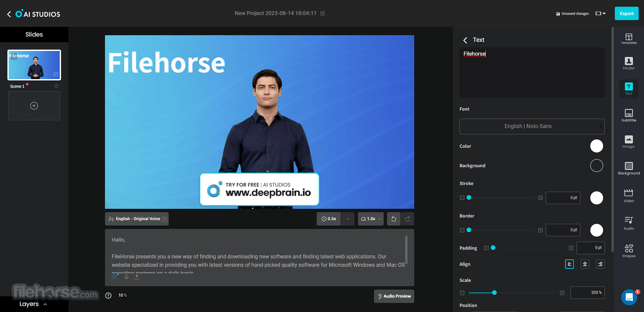Open the Templates panel

point(629,38)
